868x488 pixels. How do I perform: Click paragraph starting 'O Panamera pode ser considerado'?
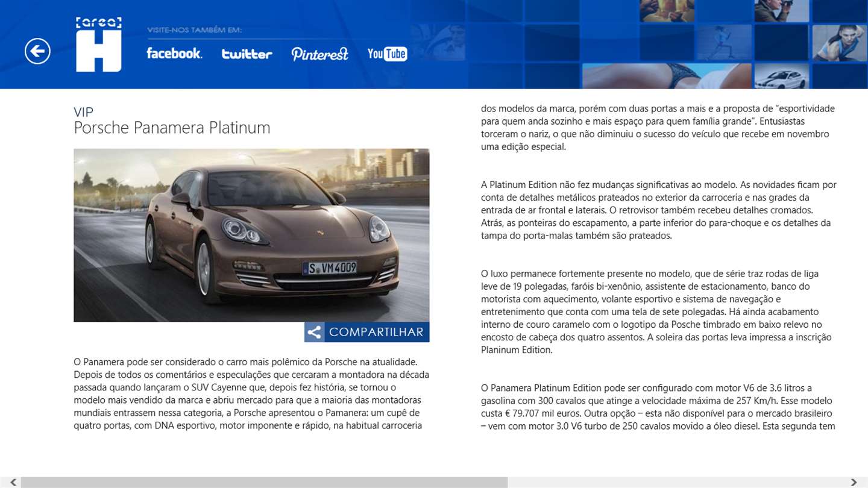(251, 394)
